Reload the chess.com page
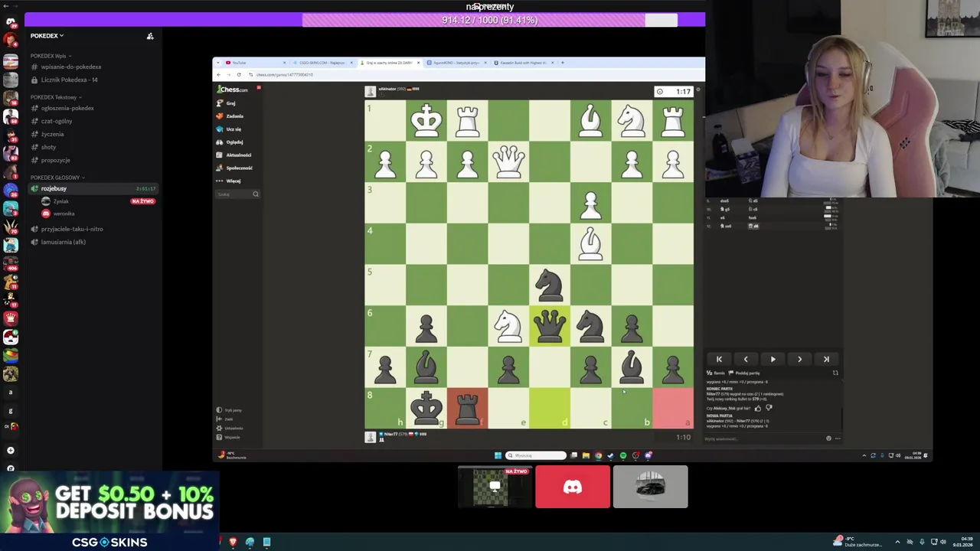This screenshot has width=980, height=551. (239, 74)
